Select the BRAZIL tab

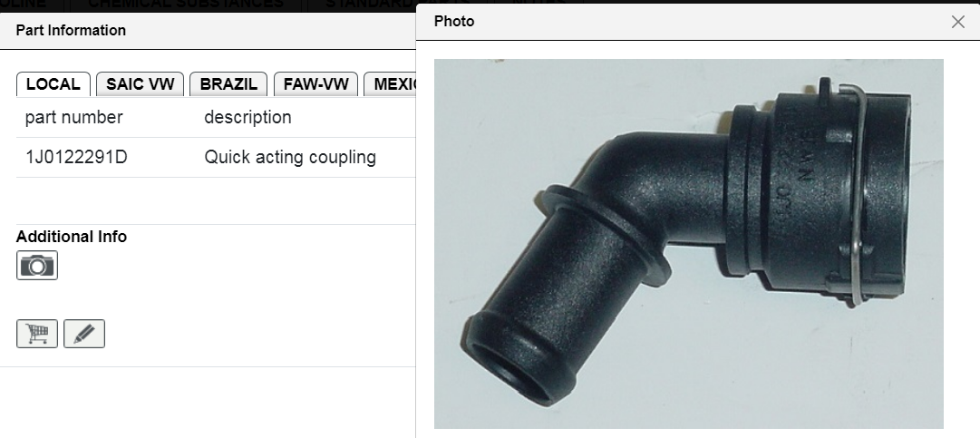pyautogui.click(x=228, y=84)
